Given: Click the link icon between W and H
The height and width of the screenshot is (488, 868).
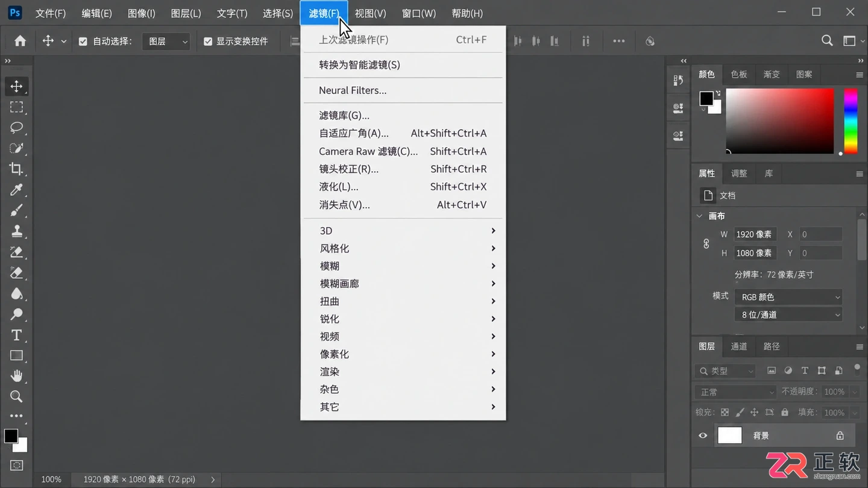Looking at the screenshot, I should [x=706, y=244].
